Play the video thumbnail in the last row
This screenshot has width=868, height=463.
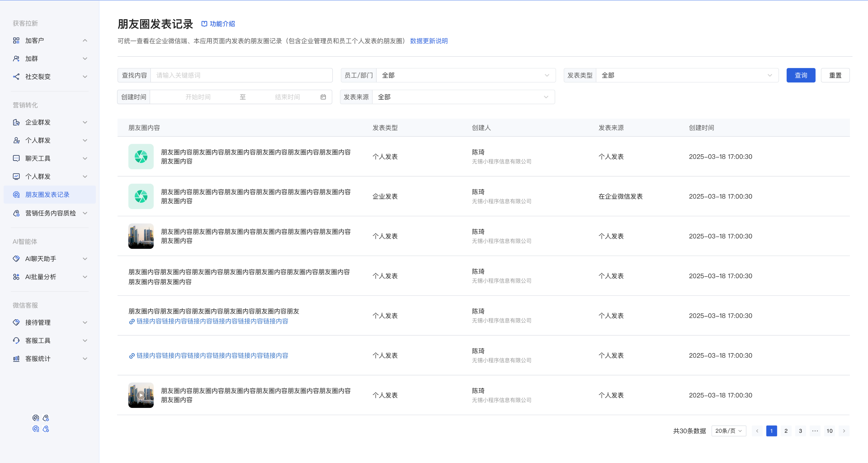(141, 395)
